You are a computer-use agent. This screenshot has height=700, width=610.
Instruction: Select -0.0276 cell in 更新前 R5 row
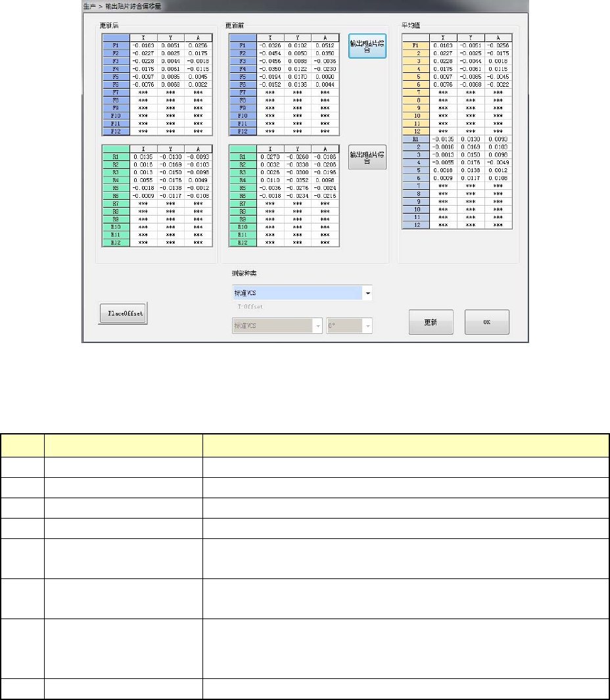point(297,188)
